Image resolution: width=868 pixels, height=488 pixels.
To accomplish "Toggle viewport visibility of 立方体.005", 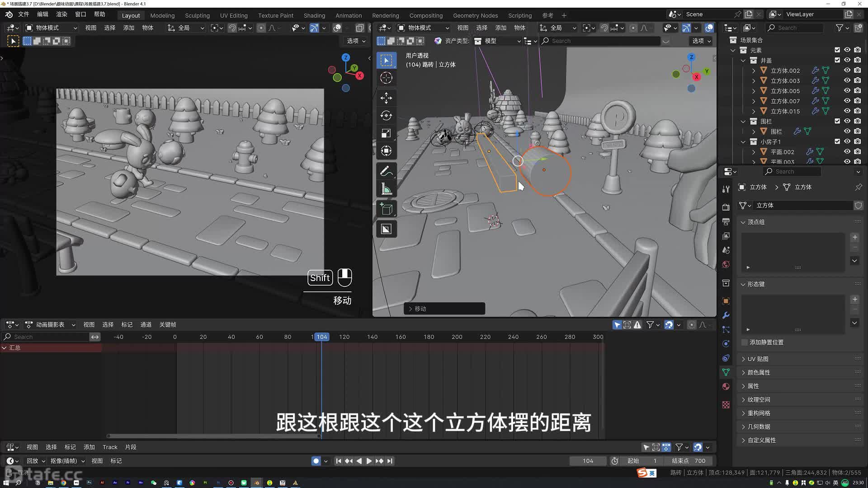I will coord(847,91).
